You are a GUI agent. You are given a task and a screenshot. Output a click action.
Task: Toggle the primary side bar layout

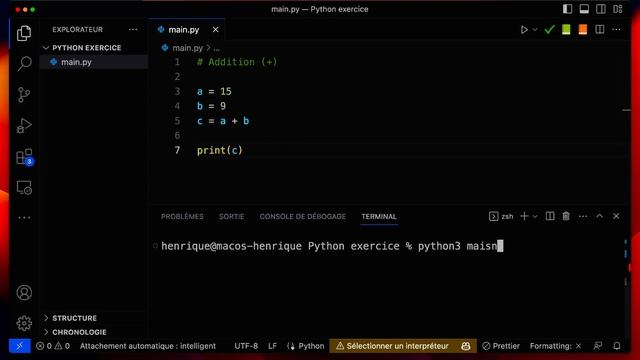[567, 9]
